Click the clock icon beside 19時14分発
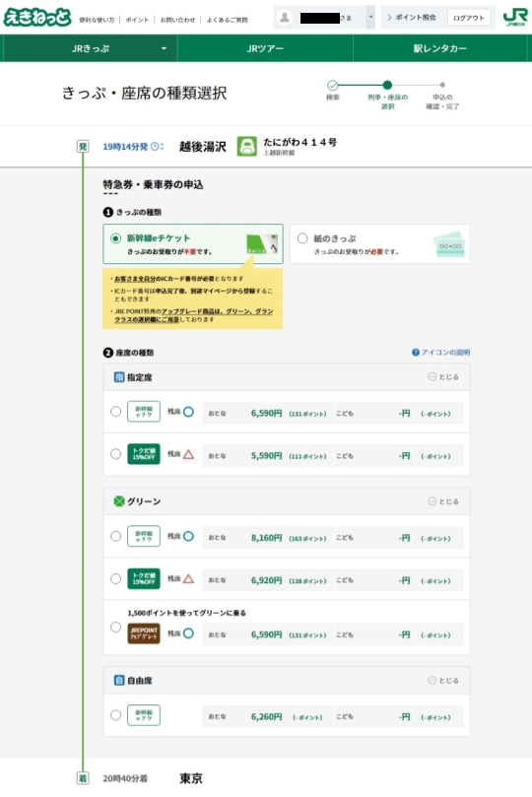532x797 pixels. click(x=157, y=147)
